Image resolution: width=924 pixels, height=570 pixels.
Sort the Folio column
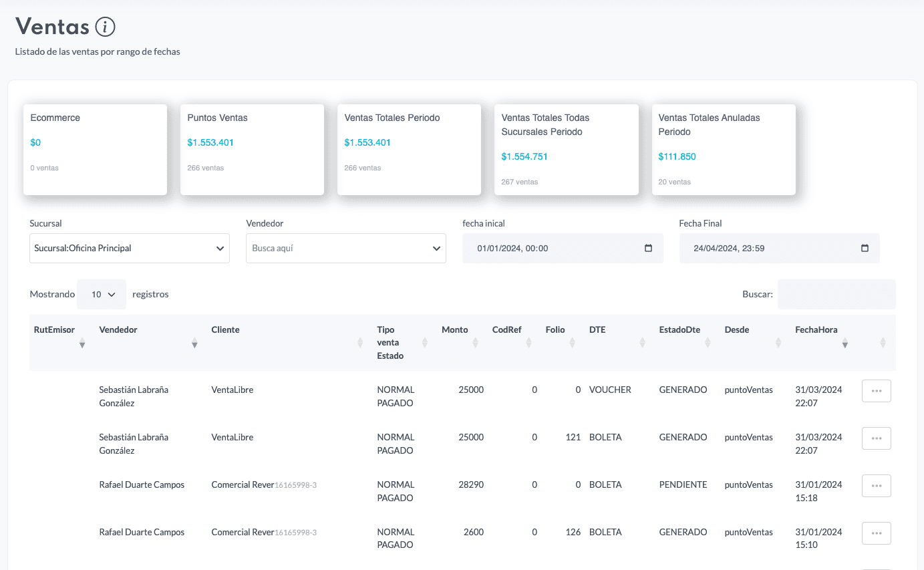tap(572, 342)
